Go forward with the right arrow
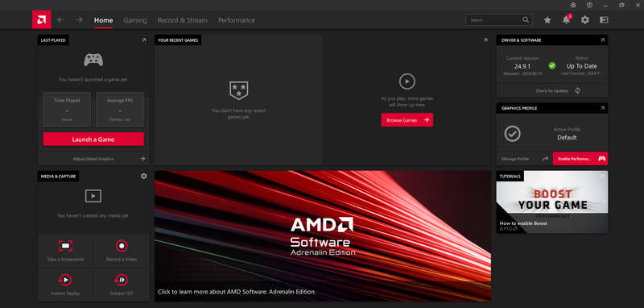Screen dimensions: 644x308 [79, 19]
